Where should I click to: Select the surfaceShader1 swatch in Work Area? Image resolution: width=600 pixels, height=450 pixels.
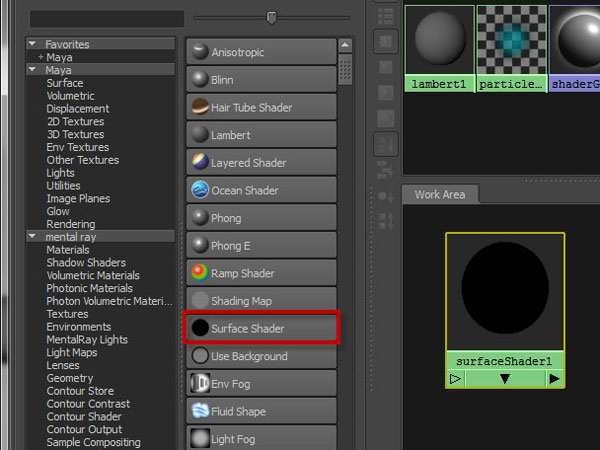505,292
